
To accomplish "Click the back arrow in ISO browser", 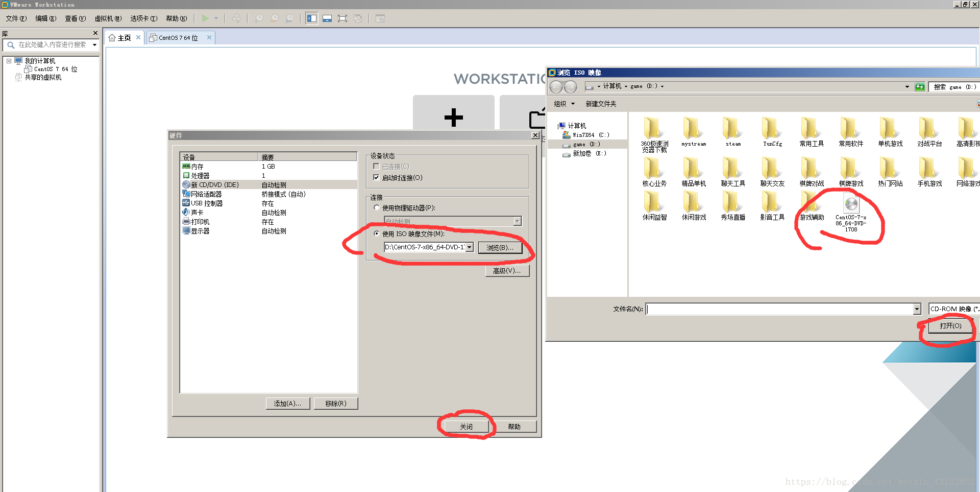I will (x=556, y=87).
